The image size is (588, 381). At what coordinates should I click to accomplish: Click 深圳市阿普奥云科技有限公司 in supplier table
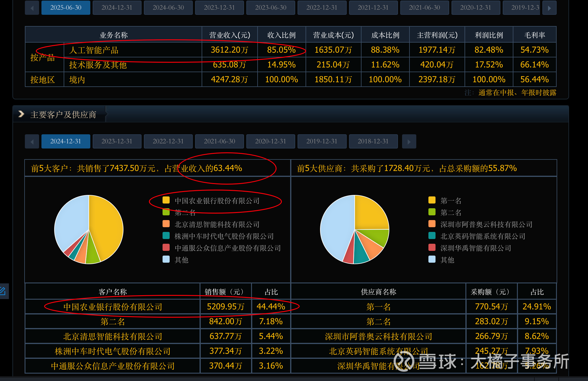pos(378,337)
